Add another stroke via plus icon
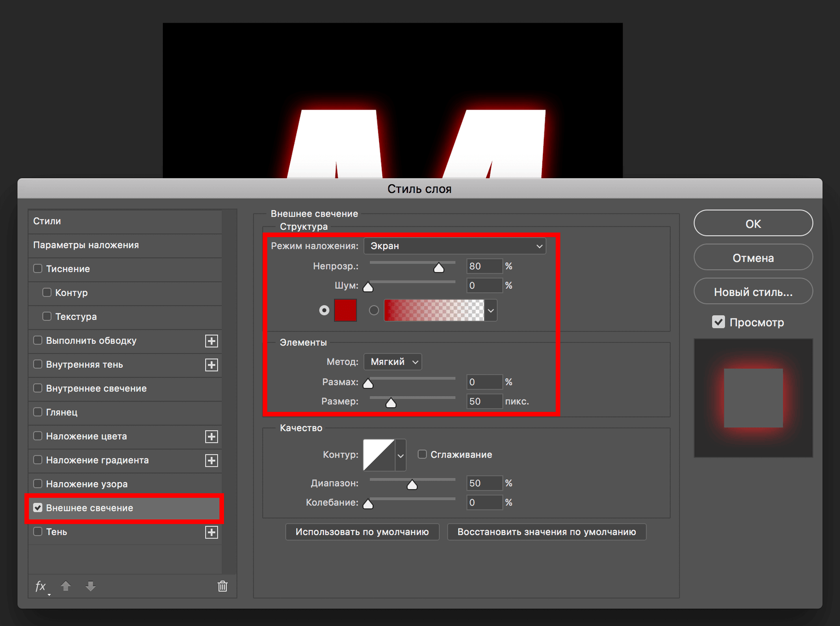The image size is (840, 626). (212, 341)
